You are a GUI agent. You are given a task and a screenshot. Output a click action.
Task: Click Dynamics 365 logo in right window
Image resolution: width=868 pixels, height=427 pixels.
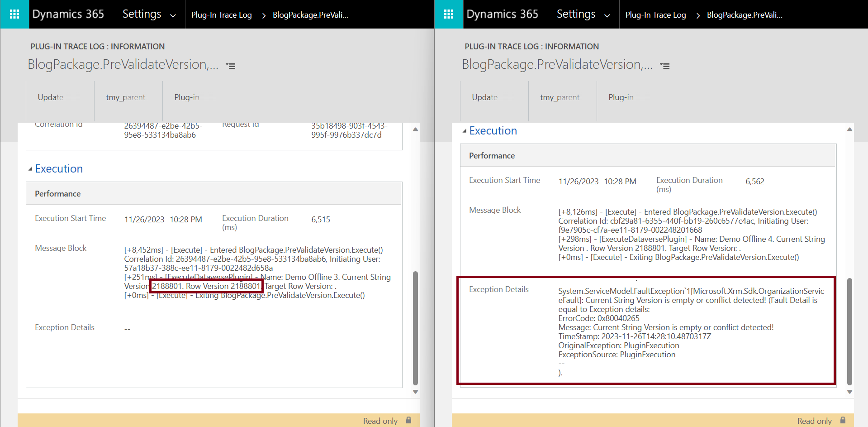(503, 14)
